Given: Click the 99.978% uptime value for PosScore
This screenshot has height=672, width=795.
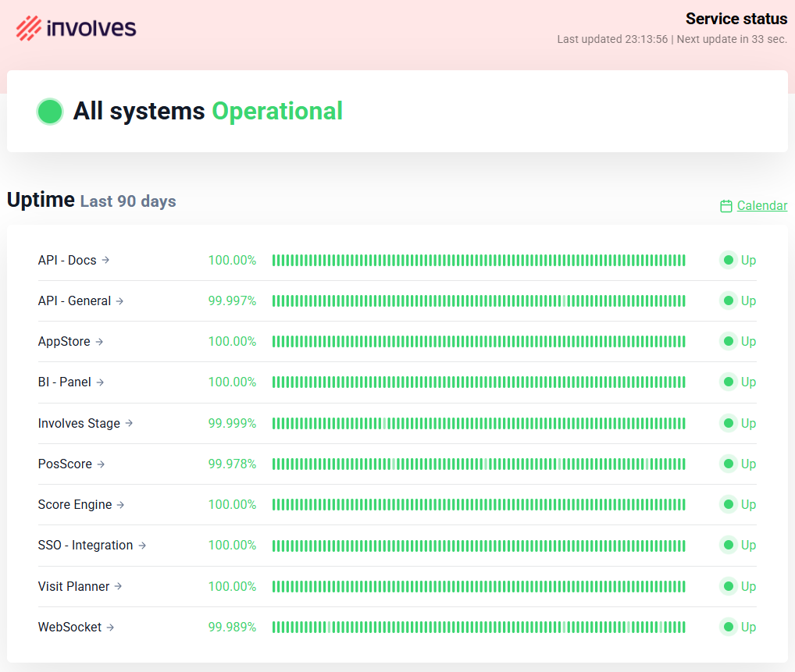Looking at the screenshot, I should [x=231, y=464].
